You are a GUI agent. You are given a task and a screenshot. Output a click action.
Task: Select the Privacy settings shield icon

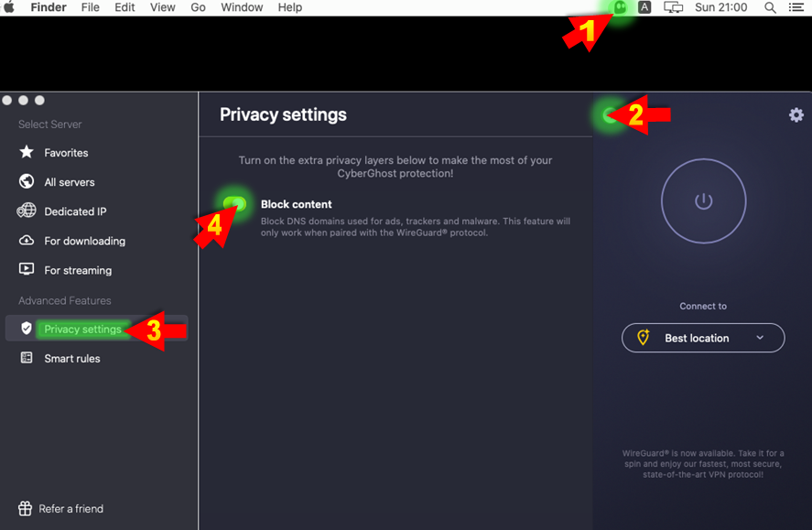coord(27,328)
